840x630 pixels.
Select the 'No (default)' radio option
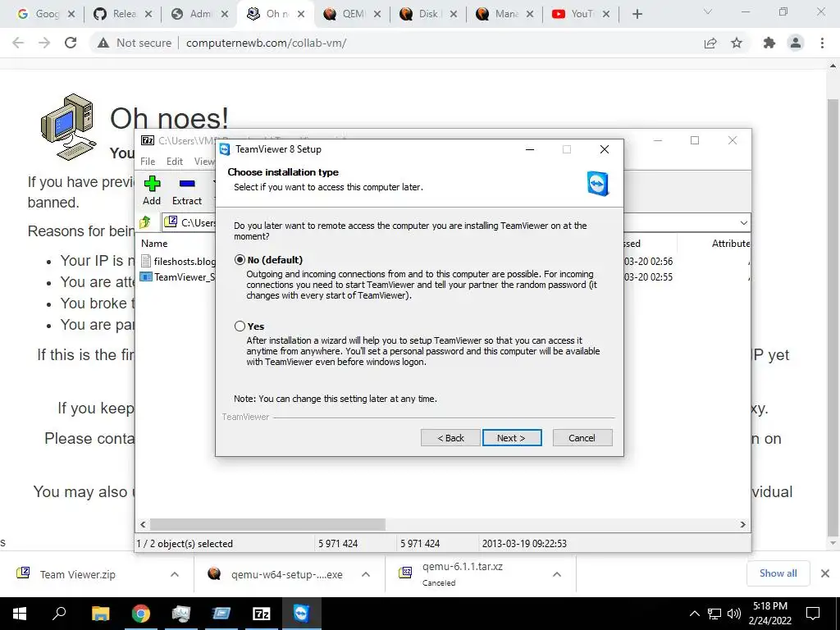click(x=240, y=260)
